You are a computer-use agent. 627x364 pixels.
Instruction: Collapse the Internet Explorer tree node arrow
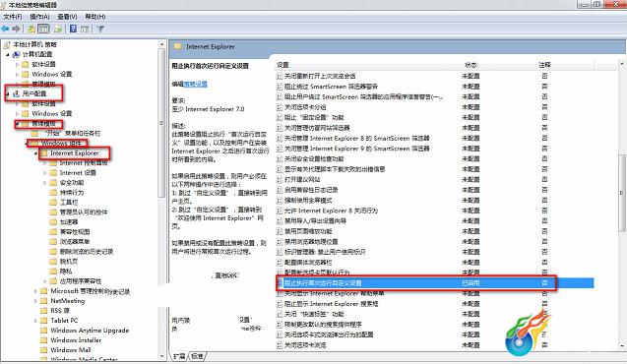point(36,153)
